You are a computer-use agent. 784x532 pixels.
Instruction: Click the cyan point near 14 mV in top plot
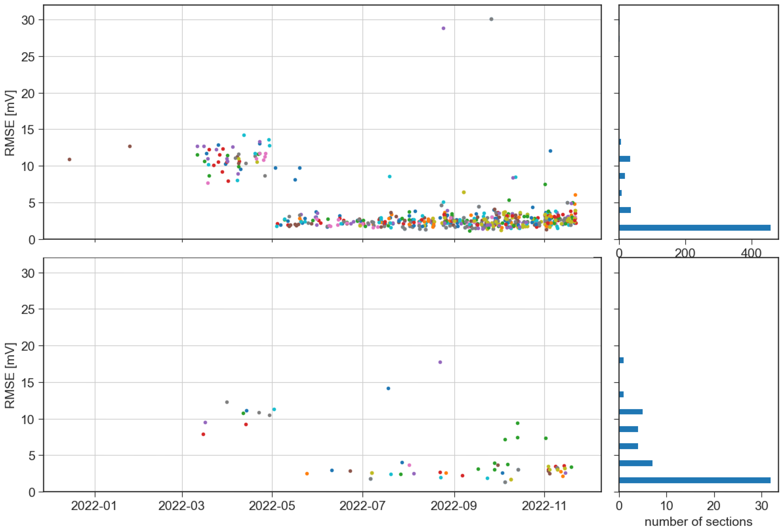coord(244,135)
